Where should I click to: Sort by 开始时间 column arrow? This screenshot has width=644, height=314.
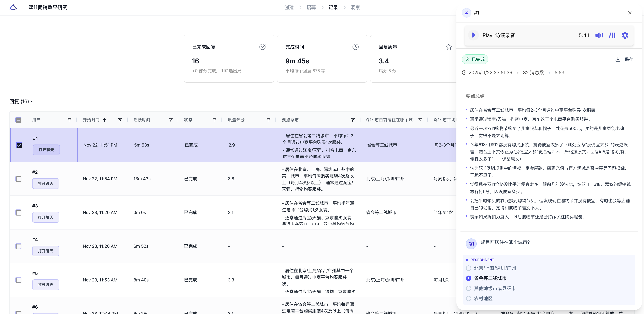[105, 120]
